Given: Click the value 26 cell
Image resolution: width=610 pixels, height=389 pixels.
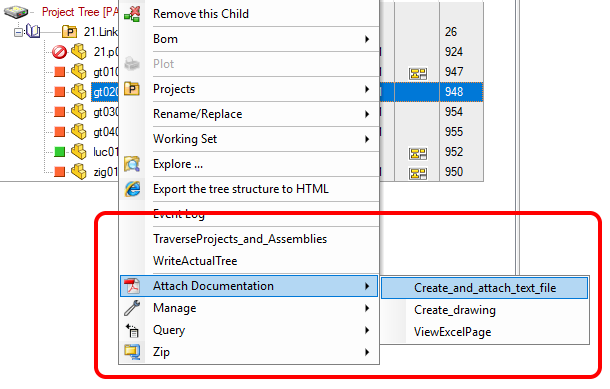Looking at the screenshot, I should coord(461,32).
